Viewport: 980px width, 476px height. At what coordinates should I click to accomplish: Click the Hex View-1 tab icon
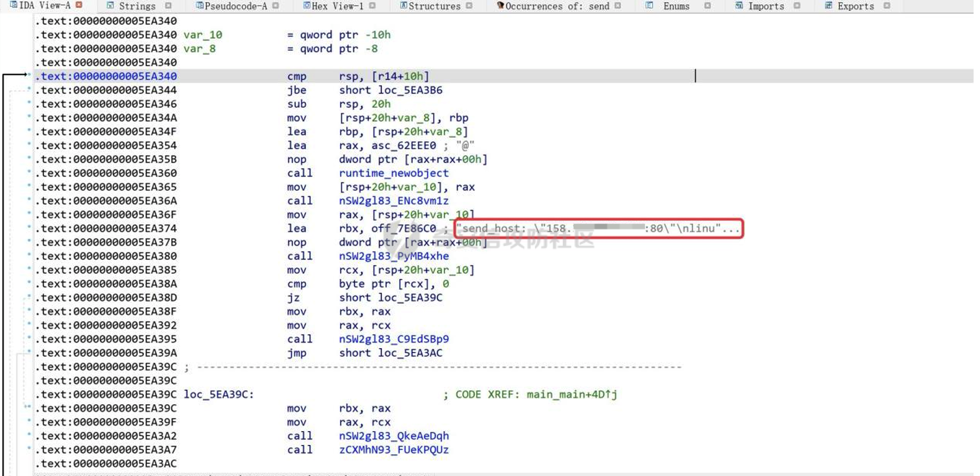click(307, 6)
